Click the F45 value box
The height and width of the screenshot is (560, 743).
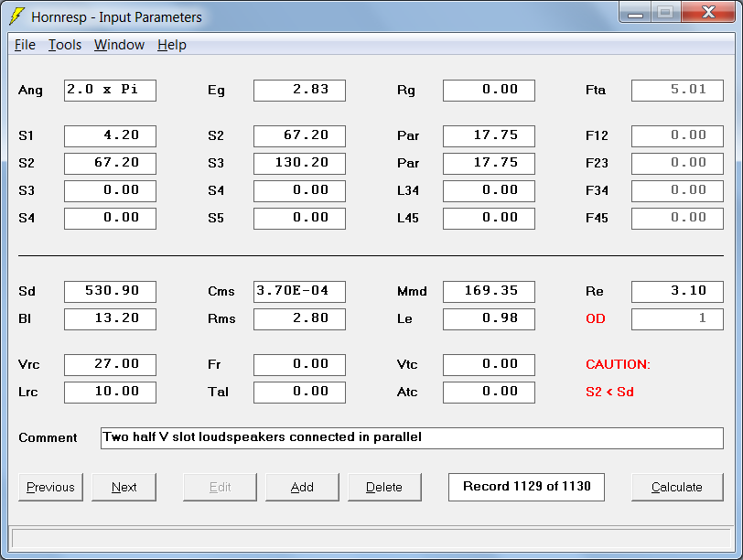(678, 219)
